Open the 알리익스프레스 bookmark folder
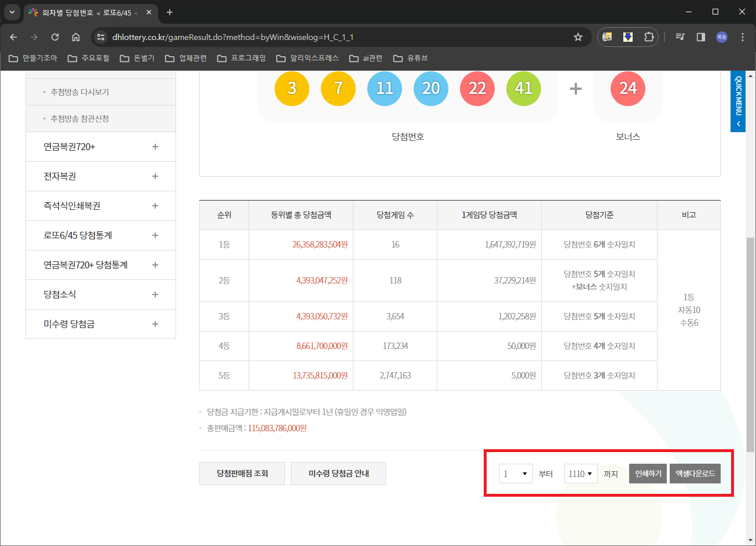Viewport: 756px width, 546px height. click(308, 58)
